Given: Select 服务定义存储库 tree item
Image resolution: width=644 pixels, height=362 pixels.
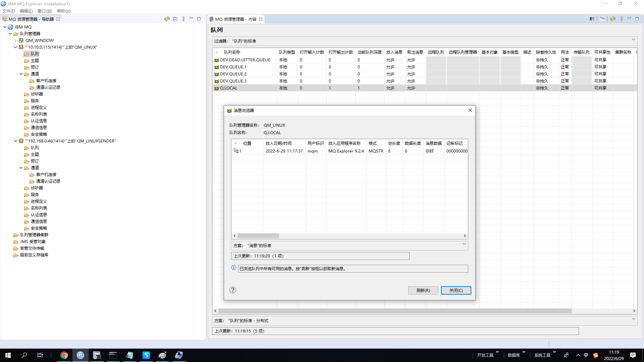Looking at the screenshot, I should tap(34, 255).
